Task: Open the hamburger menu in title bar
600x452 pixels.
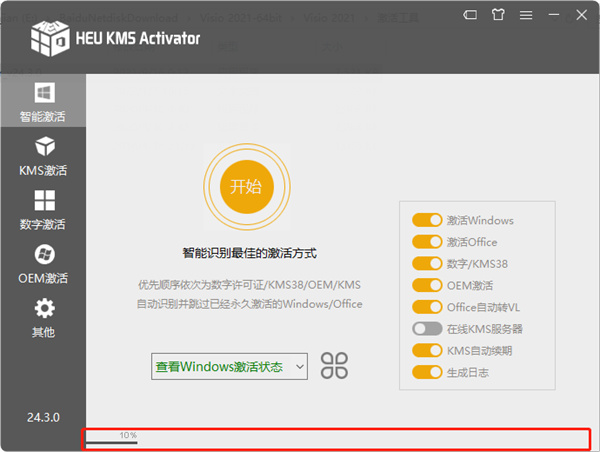Action: click(x=526, y=16)
